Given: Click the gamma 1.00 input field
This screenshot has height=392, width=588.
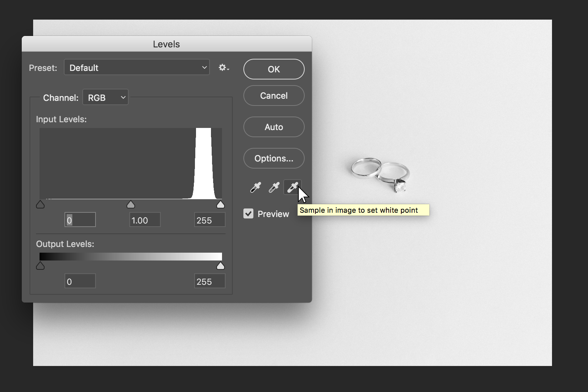Looking at the screenshot, I should coord(145,220).
